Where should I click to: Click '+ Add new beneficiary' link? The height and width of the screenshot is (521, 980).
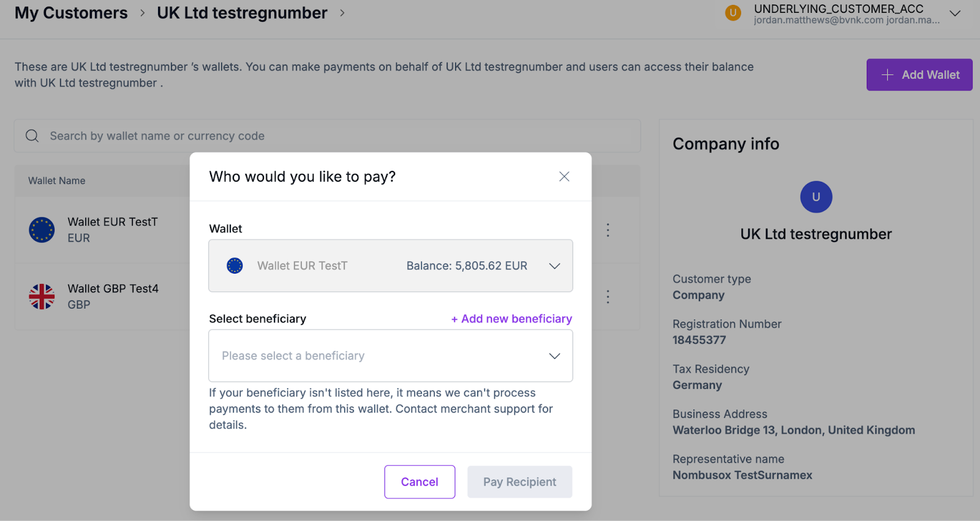[x=511, y=319]
